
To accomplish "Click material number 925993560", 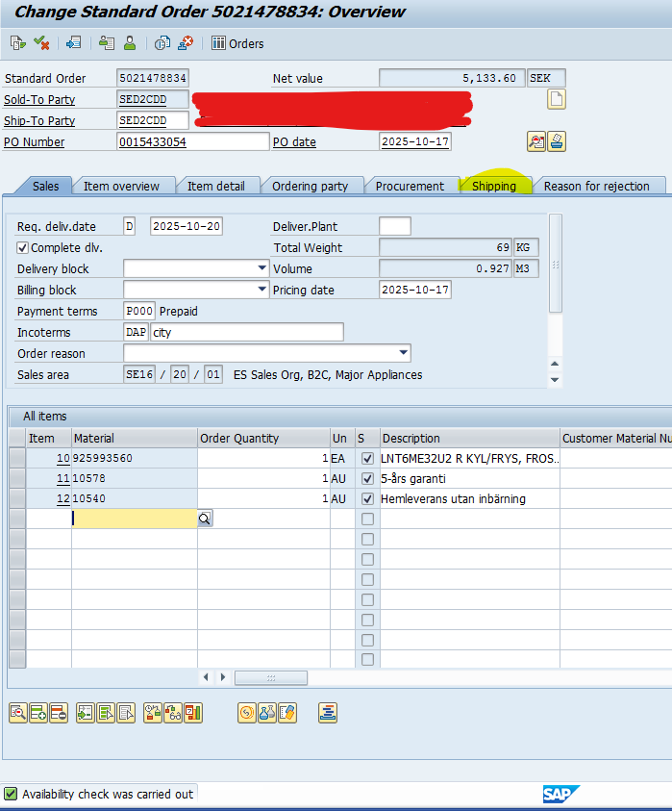I will pos(103,458).
